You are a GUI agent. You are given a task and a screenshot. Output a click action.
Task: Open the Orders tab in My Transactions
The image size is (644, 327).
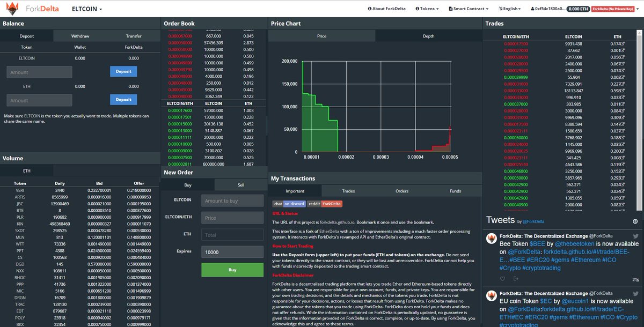pos(402,191)
